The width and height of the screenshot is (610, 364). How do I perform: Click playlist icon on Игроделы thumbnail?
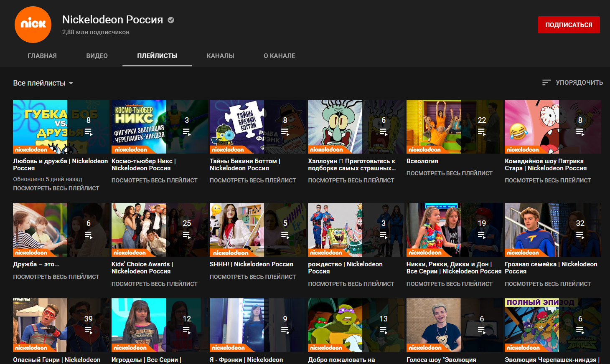(x=187, y=331)
